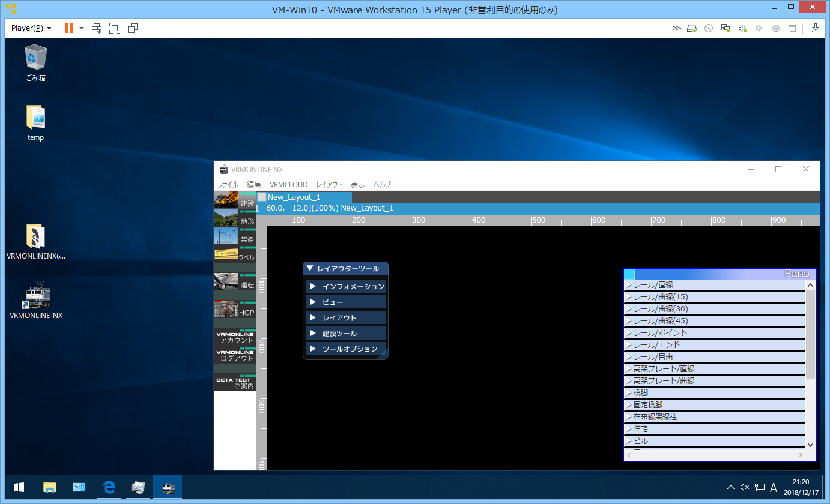Viewport: 830px width, 504px height.
Task: Expand the レール/曲線(30) parts category
Action: 715,309
